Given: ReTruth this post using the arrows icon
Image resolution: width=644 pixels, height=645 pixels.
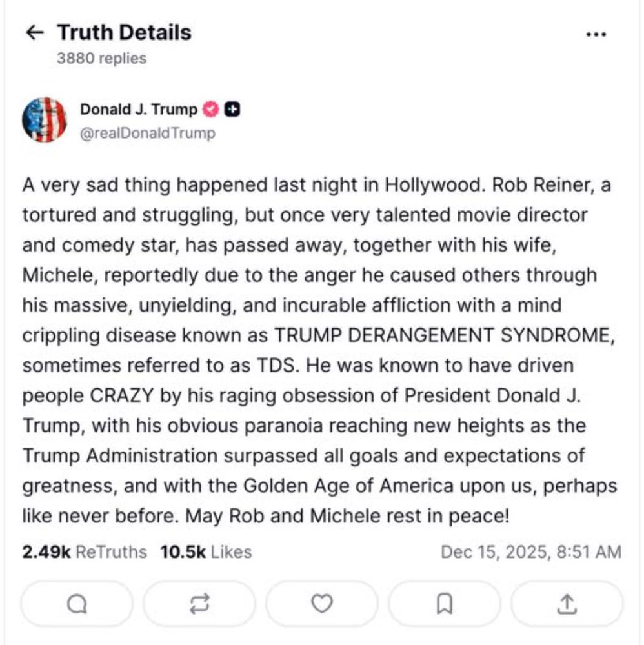Looking at the screenshot, I should 199,604.
